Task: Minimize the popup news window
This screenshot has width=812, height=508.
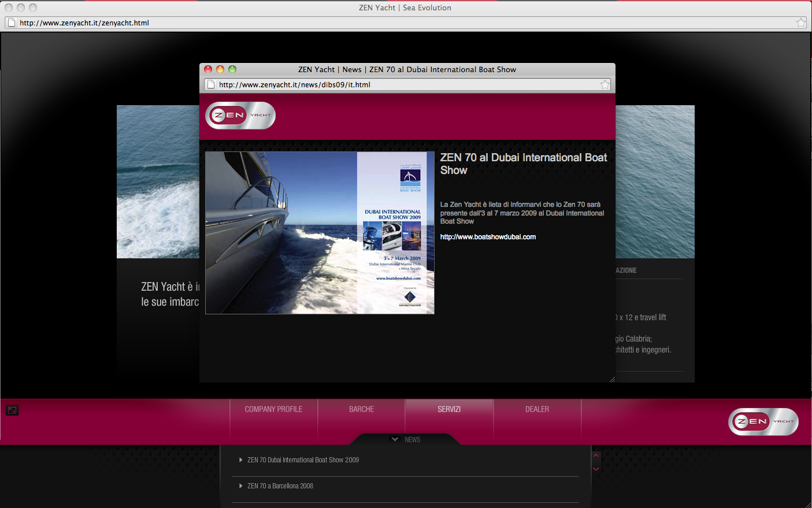Action: click(x=220, y=69)
